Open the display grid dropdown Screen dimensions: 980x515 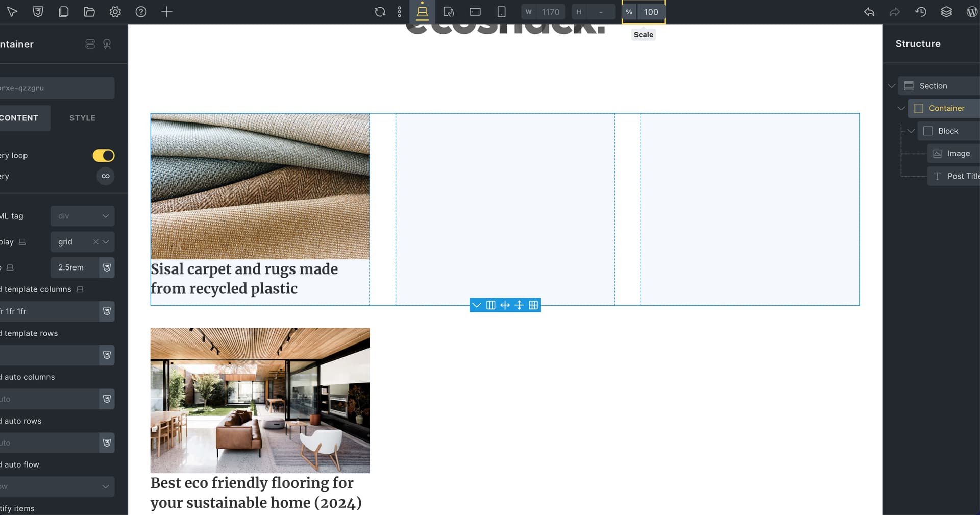click(106, 242)
